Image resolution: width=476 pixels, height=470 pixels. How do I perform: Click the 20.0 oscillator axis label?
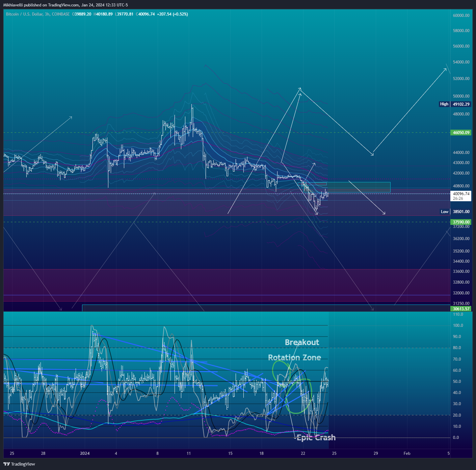coord(457,415)
